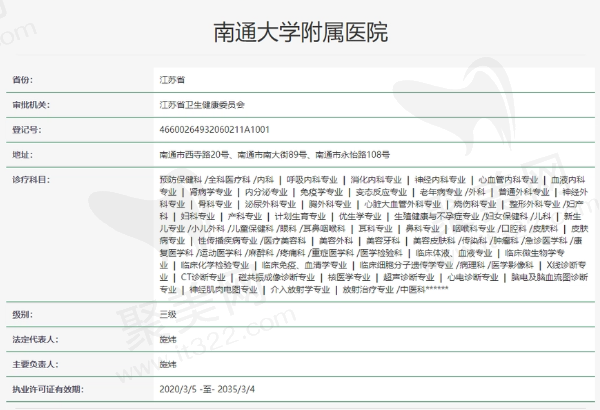Click the 地址 row label

point(23,155)
